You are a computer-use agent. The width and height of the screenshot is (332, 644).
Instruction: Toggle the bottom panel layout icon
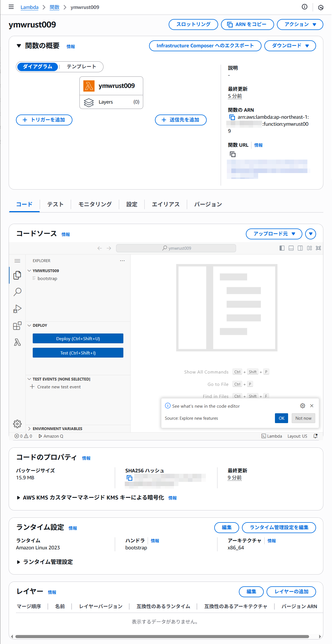click(291, 248)
